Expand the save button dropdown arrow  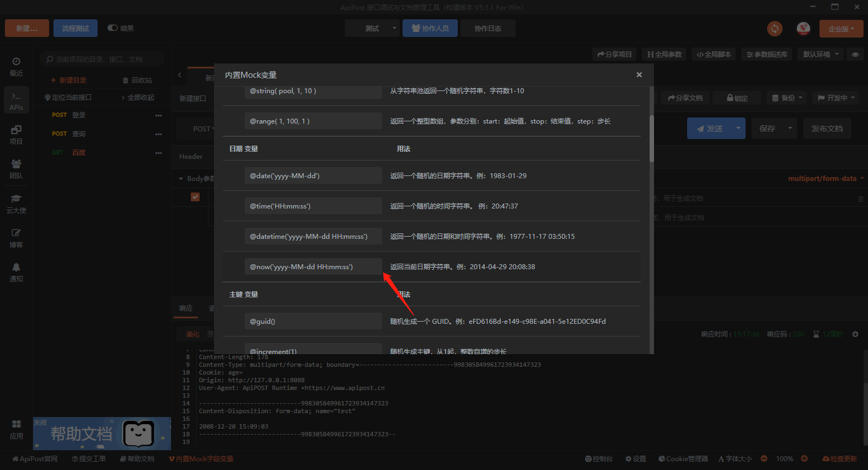point(790,128)
